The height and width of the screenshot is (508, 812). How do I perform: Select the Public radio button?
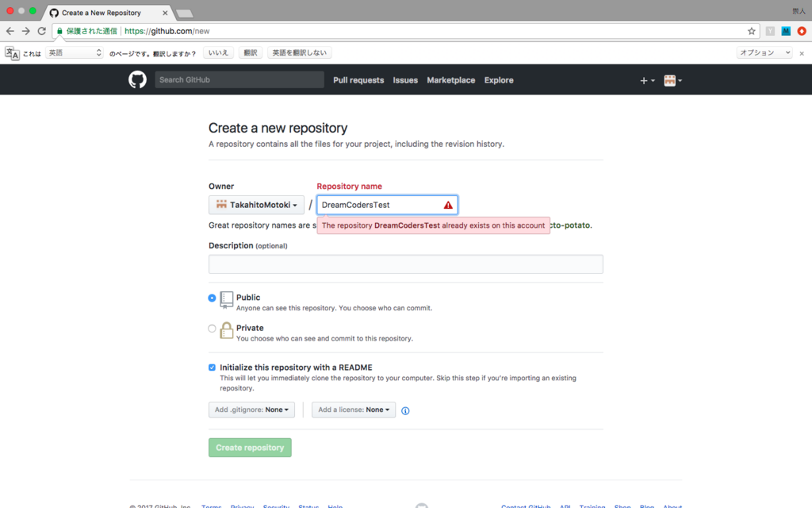[212, 298]
